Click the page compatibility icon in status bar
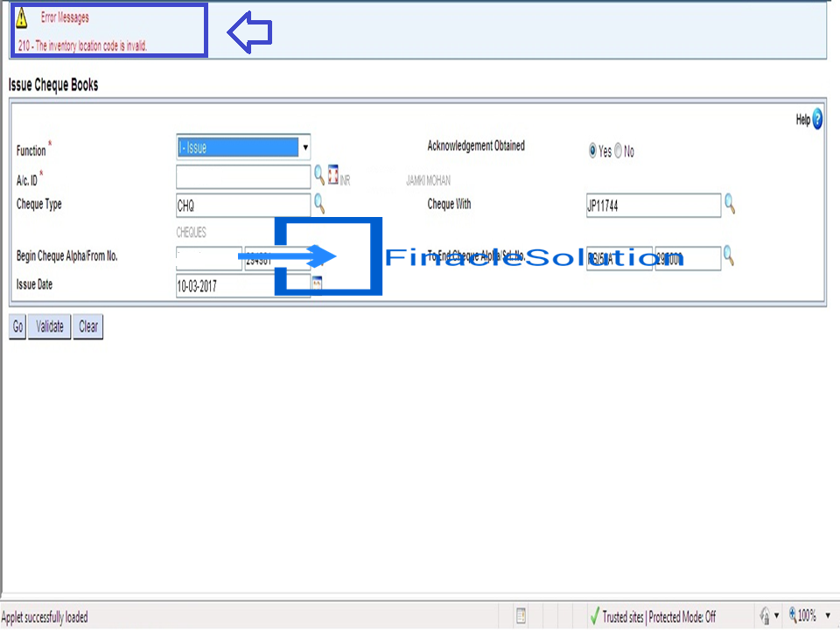The height and width of the screenshot is (630, 840). 521,617
